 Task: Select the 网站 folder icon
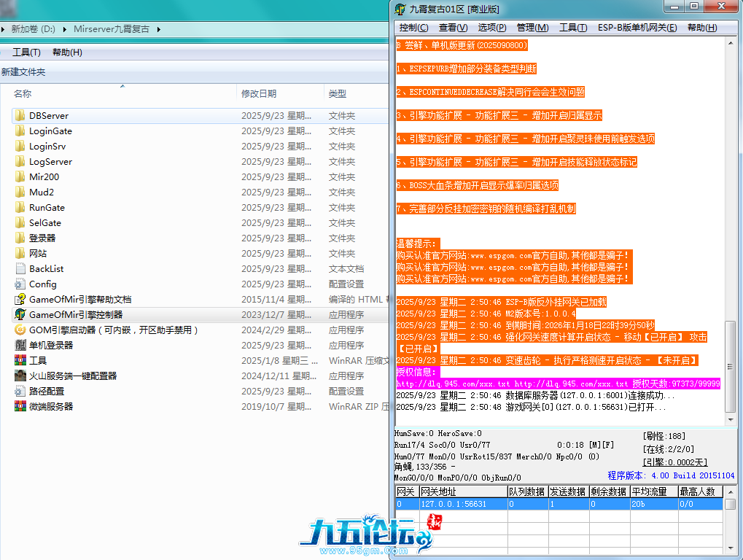(20, 254)
